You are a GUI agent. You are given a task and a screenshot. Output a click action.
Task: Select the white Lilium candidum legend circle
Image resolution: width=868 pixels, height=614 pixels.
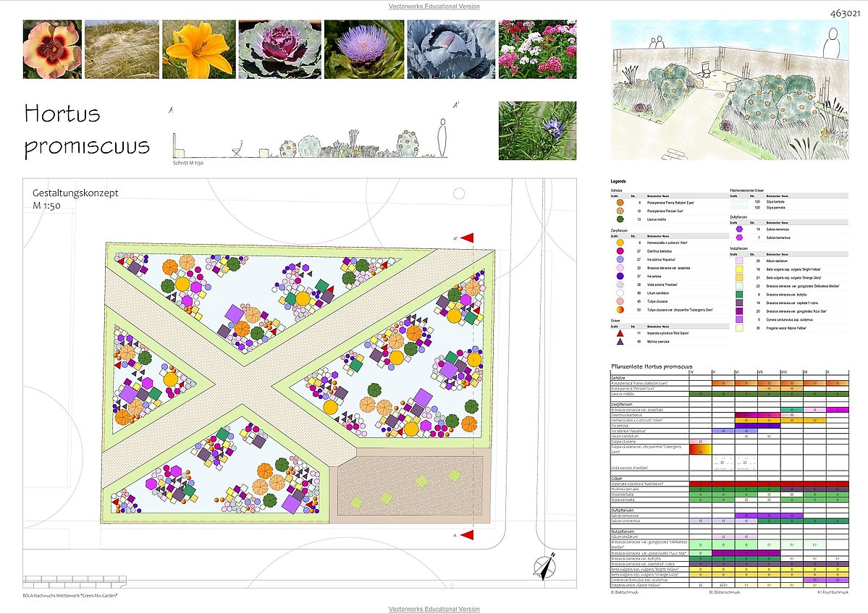(x=620, y=293)
